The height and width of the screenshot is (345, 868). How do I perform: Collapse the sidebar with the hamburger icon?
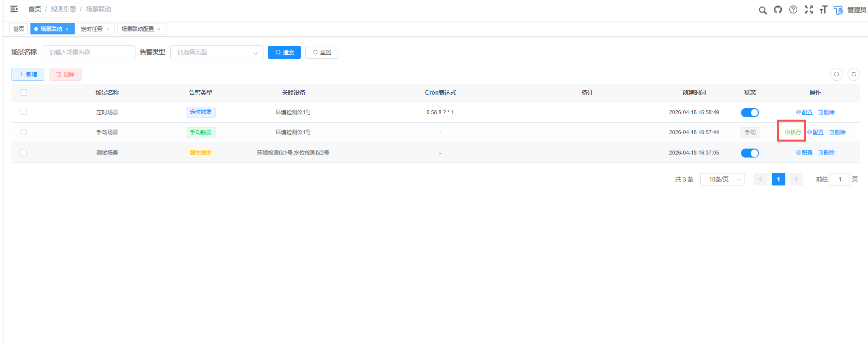click(14, 9)
